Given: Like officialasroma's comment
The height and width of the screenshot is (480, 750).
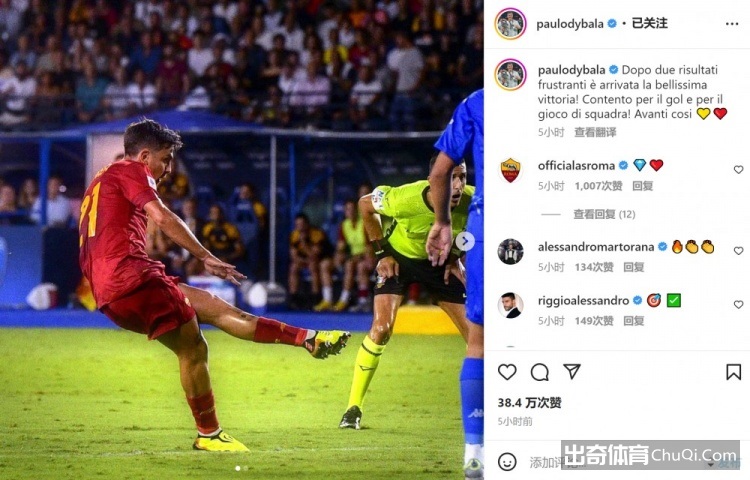Looking at the screenshot, I should point(739,169).
